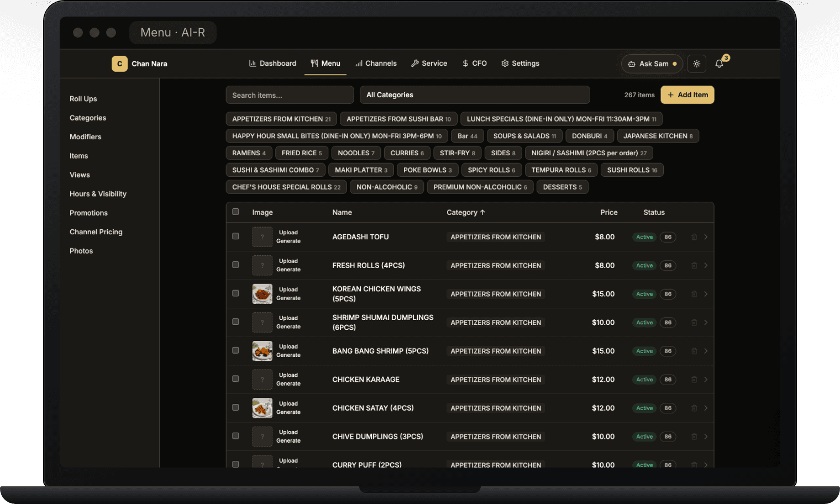
Task: Select BANG BANG SHRIMP row checkbox
Action: tap(235, 350)
